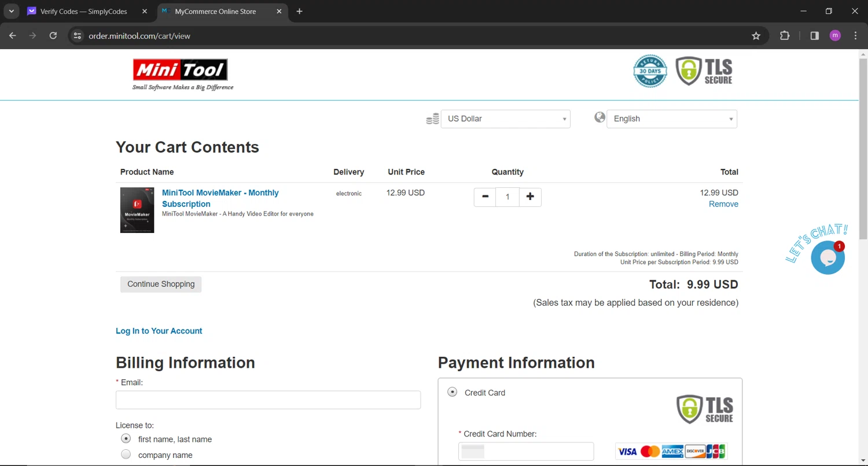Close the Verify Codes SimplyCodes tab
Image resolution: width=868 pixels, height=466 pixels.
144,11
